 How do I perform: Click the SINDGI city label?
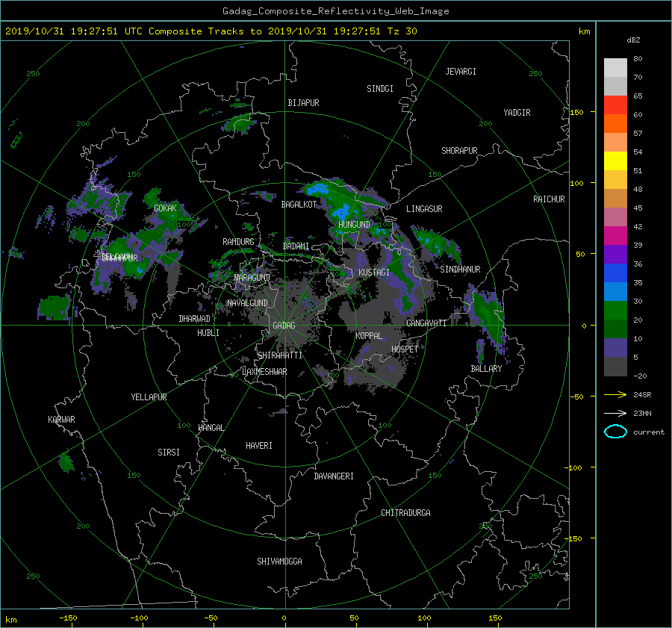click(x=380, y=89)
